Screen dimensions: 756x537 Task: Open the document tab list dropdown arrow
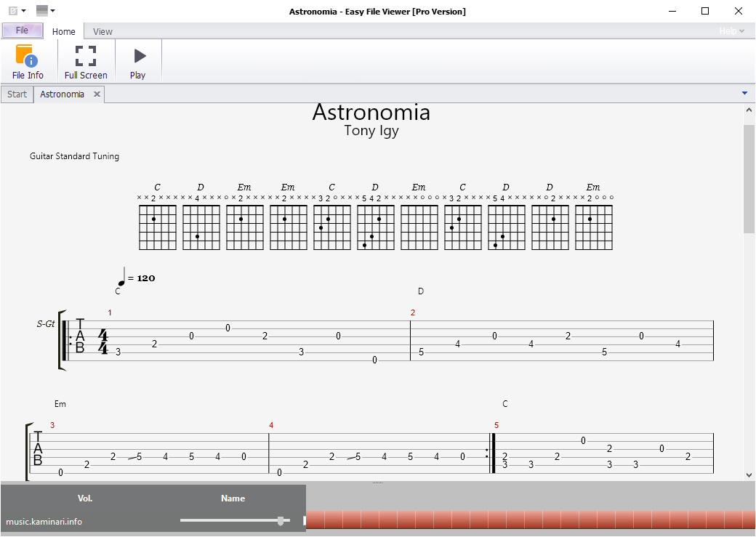(744, 93)
